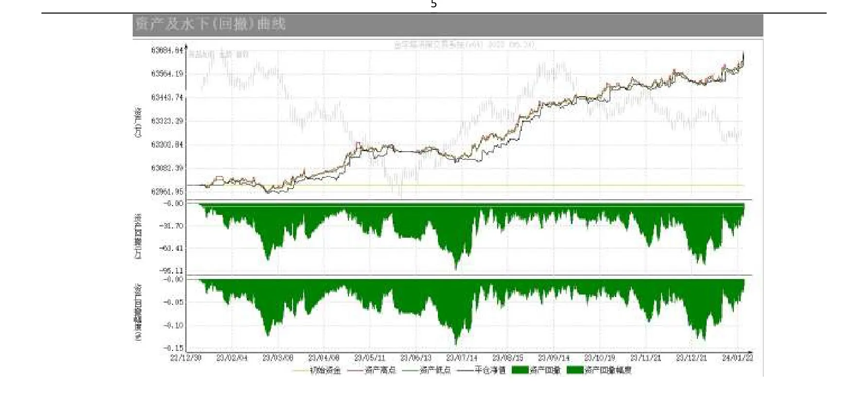Click the 资产高点 legend entry
868x418 pixels.
click(372, 370)
